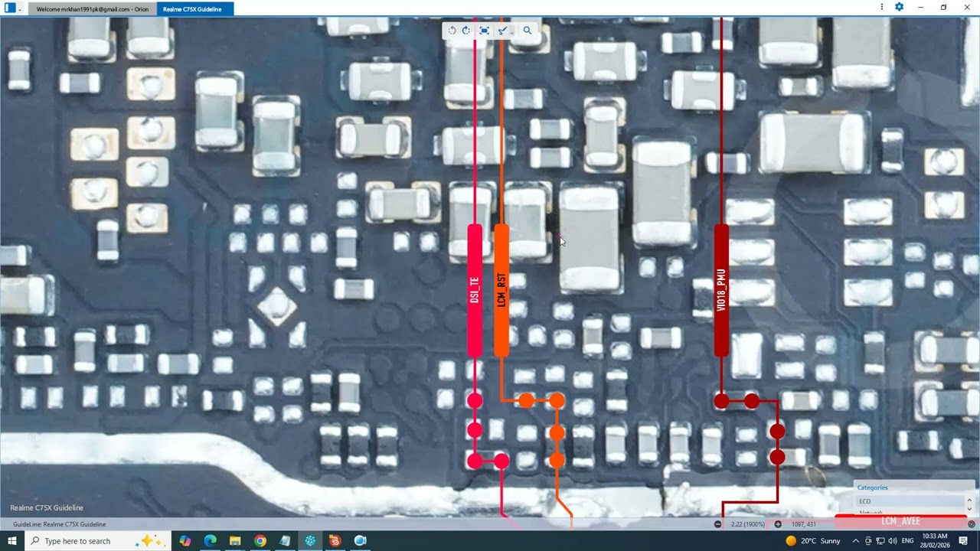Zoom out with the minus button
The image size is (980, 551).
click(x=717, y=524)
